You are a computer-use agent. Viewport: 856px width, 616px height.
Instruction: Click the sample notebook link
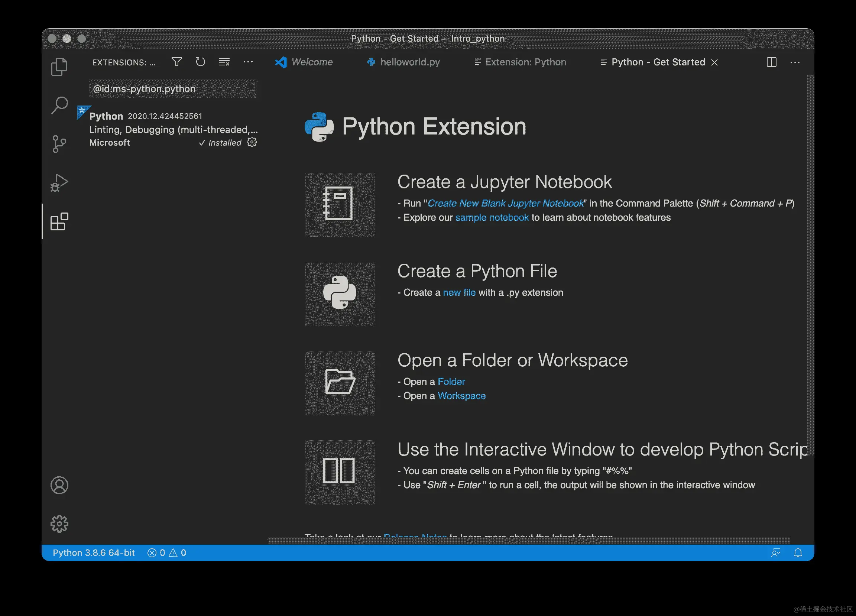[492, 218]
